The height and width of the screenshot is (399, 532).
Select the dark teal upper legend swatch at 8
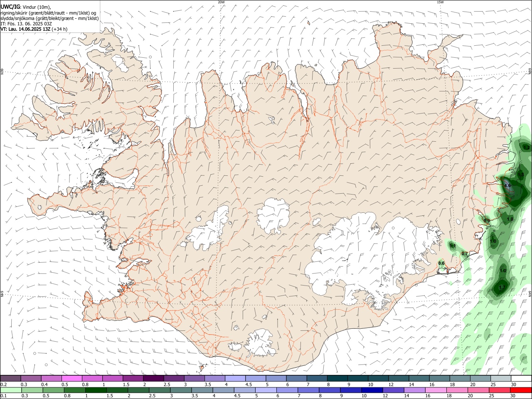point(337,379)
